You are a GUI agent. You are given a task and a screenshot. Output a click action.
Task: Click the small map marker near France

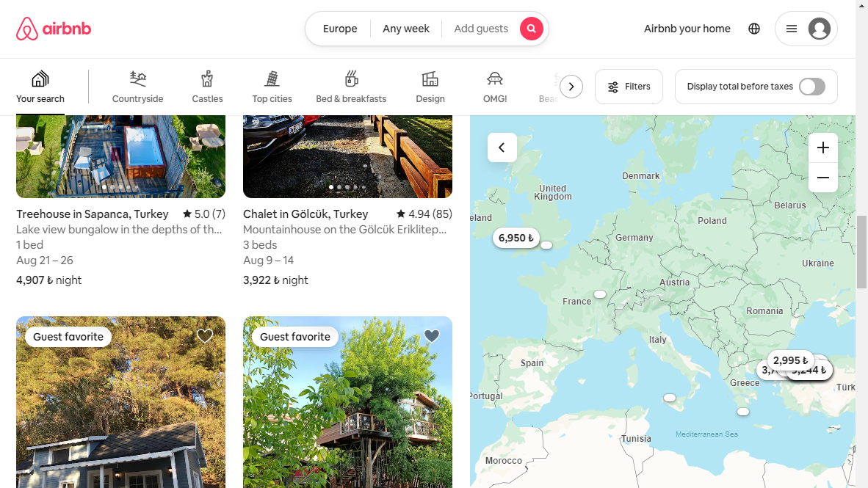[x=600, y=294]
